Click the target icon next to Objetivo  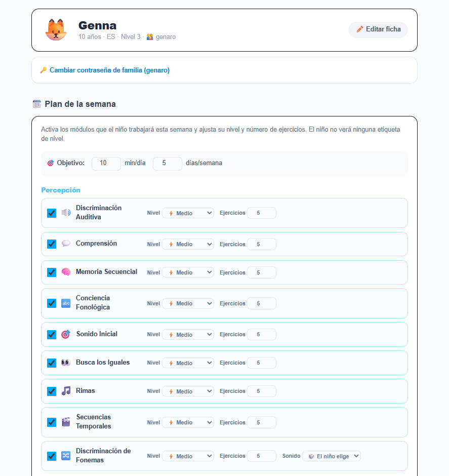click(x=51, y=163)
